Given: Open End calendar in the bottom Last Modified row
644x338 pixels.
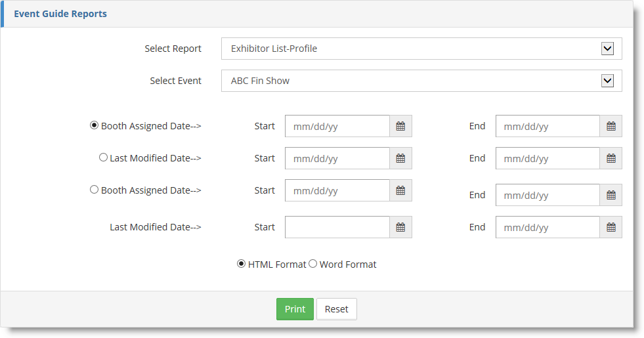Looking at the screenshot, I should point(611,227).
